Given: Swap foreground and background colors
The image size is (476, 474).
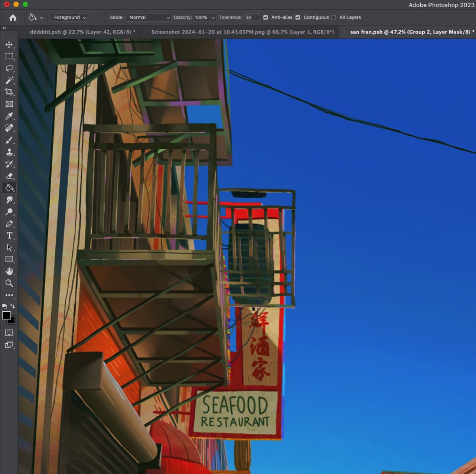Looking at the screenshot, I should (13, 306).
